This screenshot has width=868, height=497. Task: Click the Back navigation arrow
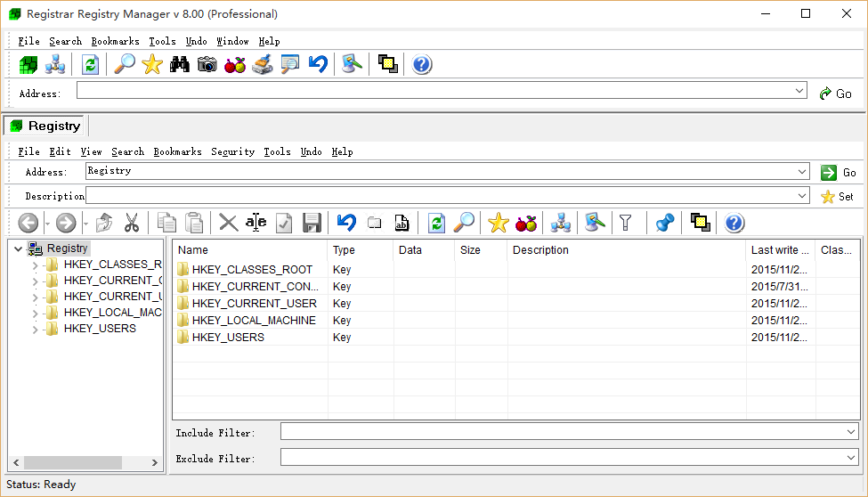coord(28,223)
